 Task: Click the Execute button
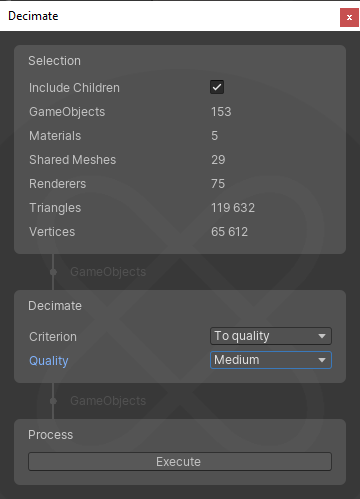coord(180,462)
